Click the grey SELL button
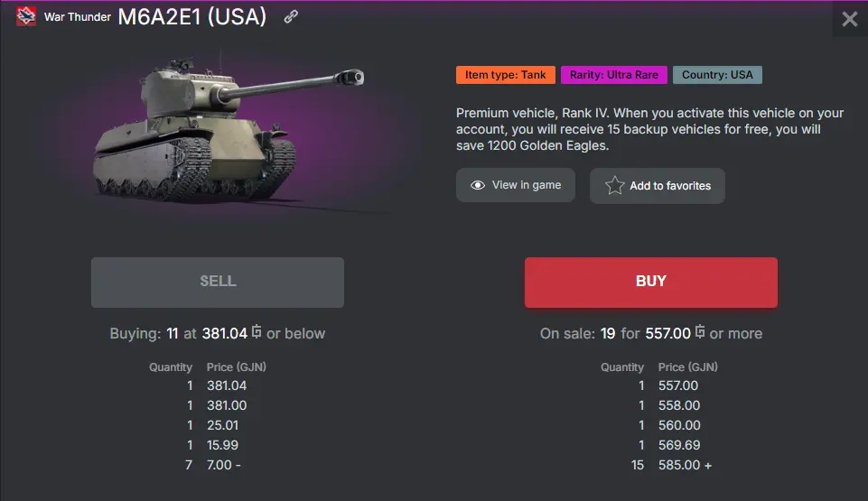Image resolution: width=868 pixels, height=501 pixels. pyautogui.click(x=218, y=282)
